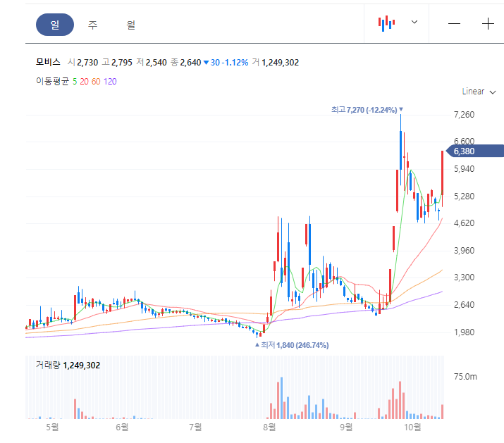Click the 최고 7,270 high marker
Image resolution: width=504 pixels, height=443 pixels.
click(x=367, y=110)
